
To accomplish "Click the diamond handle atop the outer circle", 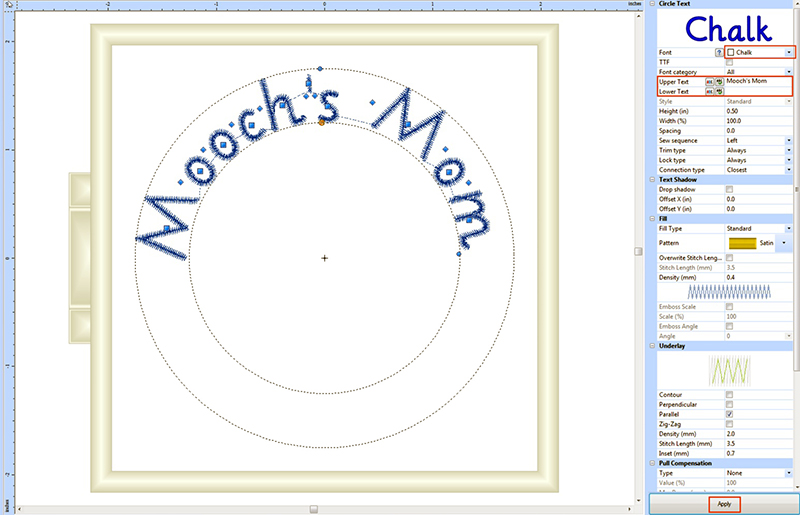I will pyautogui.click(x=320, y=68).
